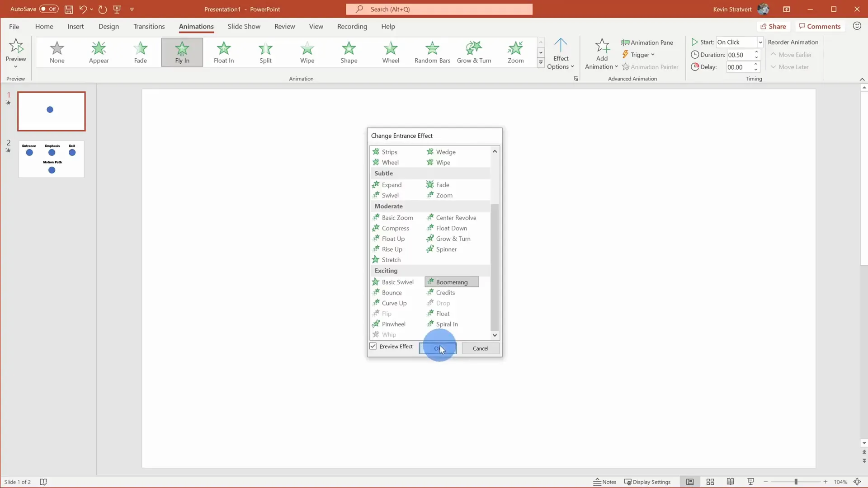The image size is (868, 488).
Task: Click the zoom out minus button
Action: pyautogui.click(x=766, y=482)
